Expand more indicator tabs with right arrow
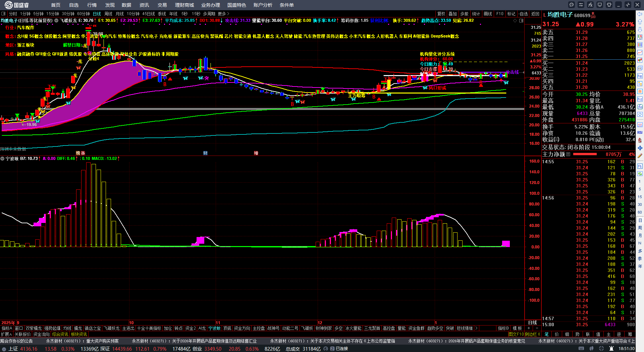Viewport: 644px width, 352px height. click(476, 328)
